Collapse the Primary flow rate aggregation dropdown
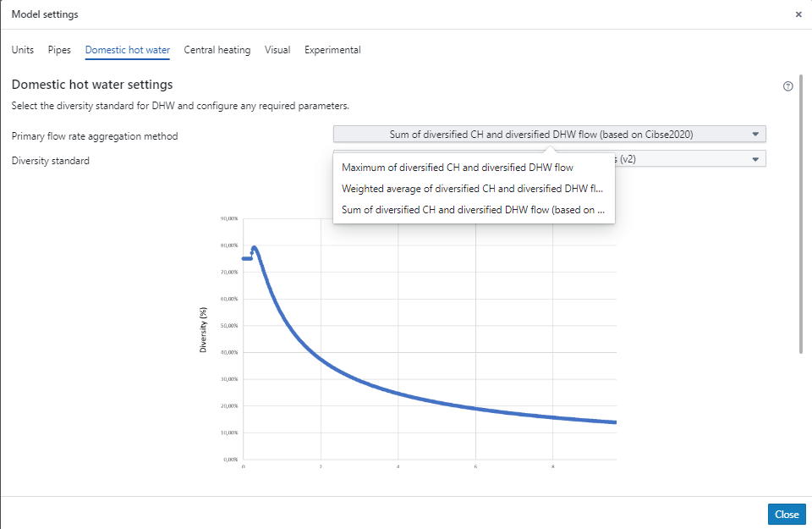 click(x=549, y=134)
